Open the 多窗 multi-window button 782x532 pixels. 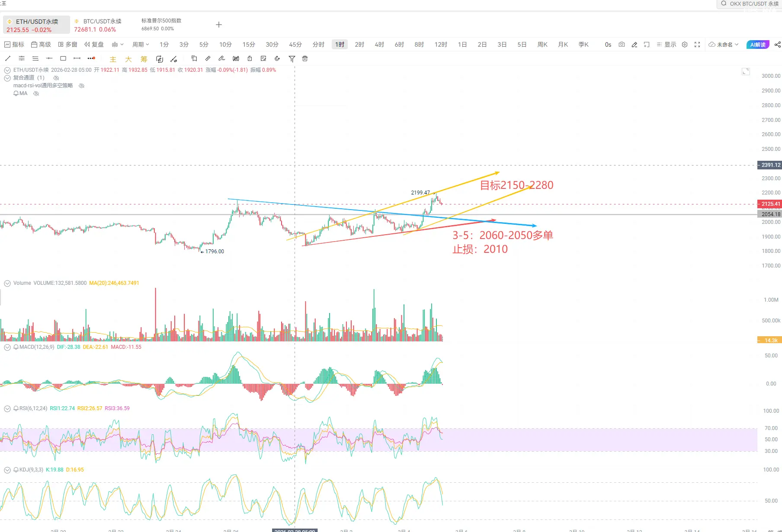tap(67, 45)
